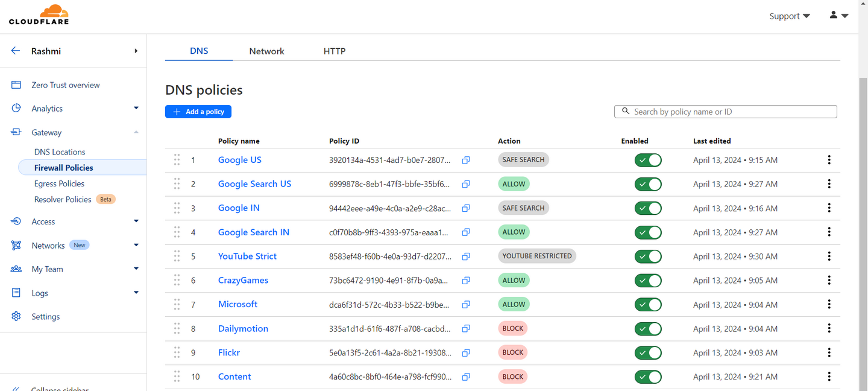
Task: Open the Support dropdown
Action: coord(789,16)
